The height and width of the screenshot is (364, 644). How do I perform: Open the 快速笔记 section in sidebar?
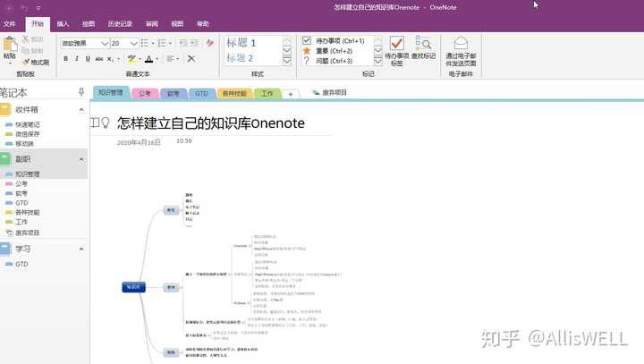[28, 124]
